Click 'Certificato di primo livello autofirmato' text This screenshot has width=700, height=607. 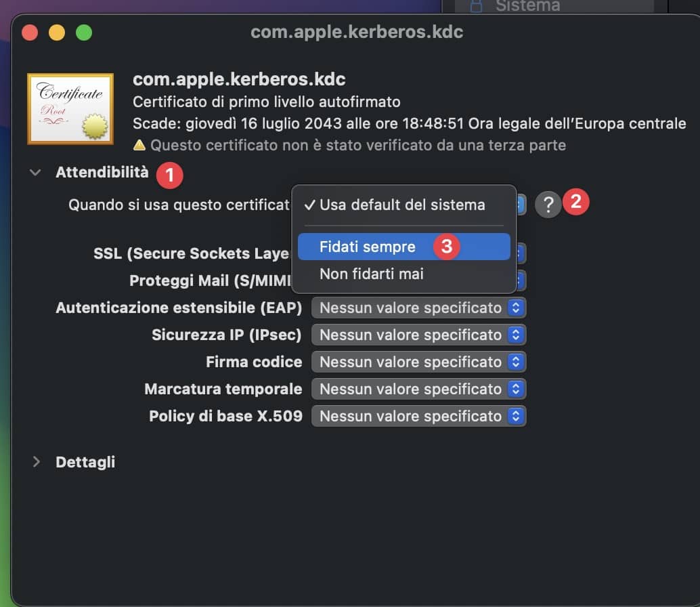[267, 102]
